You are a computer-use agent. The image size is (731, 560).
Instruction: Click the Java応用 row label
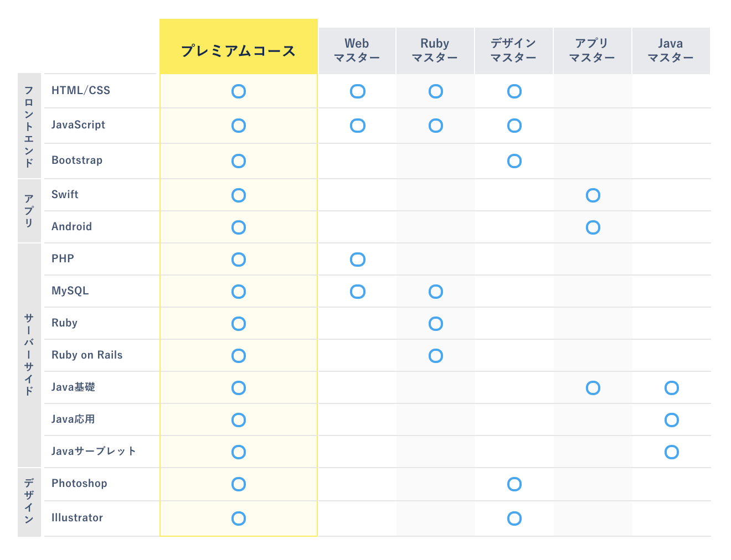click(x=73, y=419)
